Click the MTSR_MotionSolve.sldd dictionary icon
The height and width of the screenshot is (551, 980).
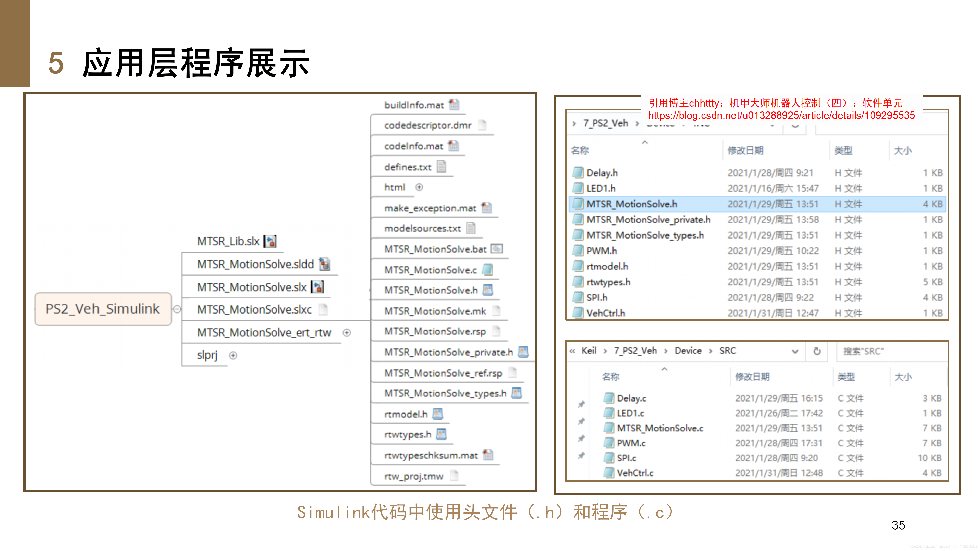325,264
